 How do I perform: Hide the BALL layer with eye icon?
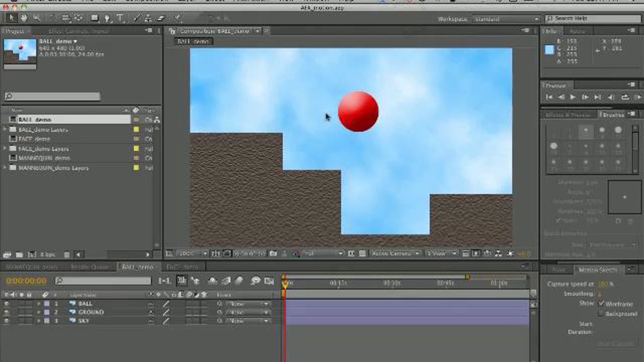[6, 304]
